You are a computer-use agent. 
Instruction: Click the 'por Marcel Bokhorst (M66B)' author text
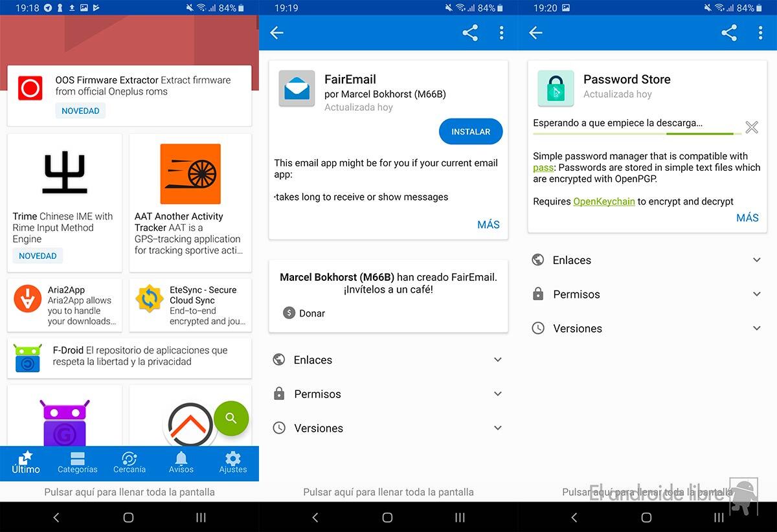pyautogui.click(x=385, y=94)
